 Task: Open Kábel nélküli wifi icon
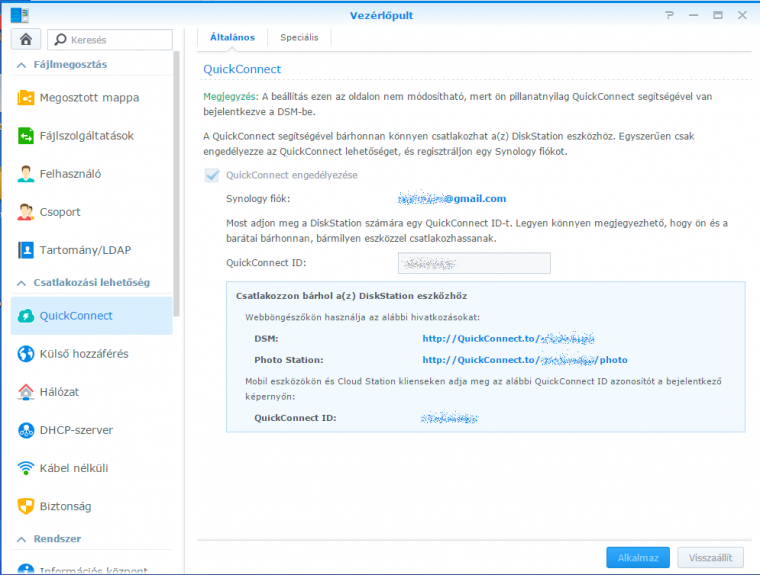coord(26,468)
